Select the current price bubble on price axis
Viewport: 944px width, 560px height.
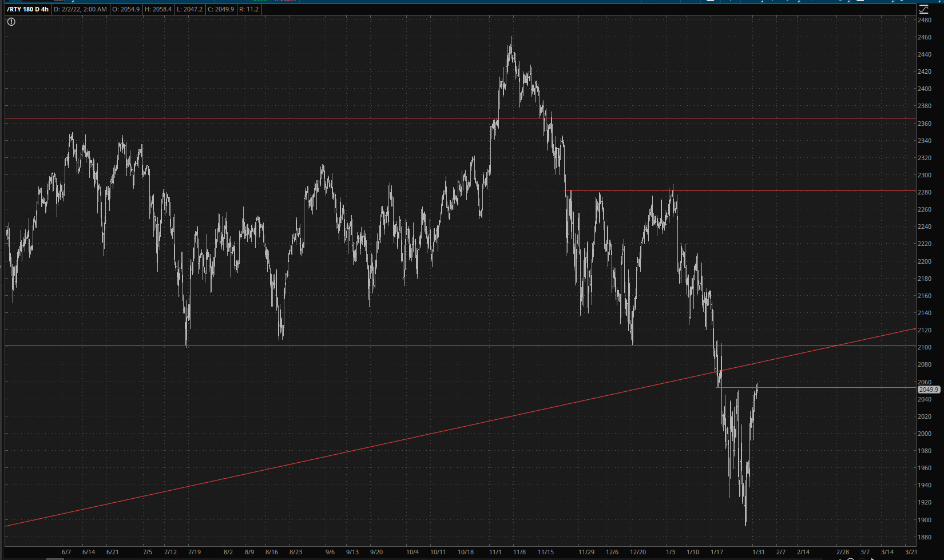pyautogui.click(x=929, y=390)
